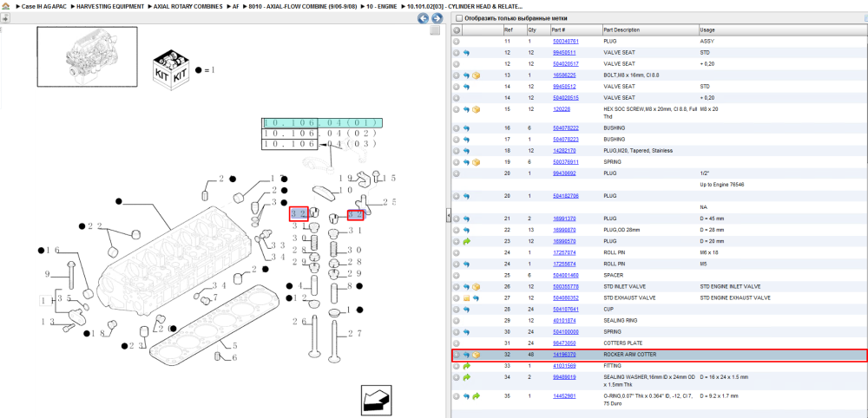Open part number link 14452981
Viewport: 868px width, 418px height.
click(x=564, y=396)
